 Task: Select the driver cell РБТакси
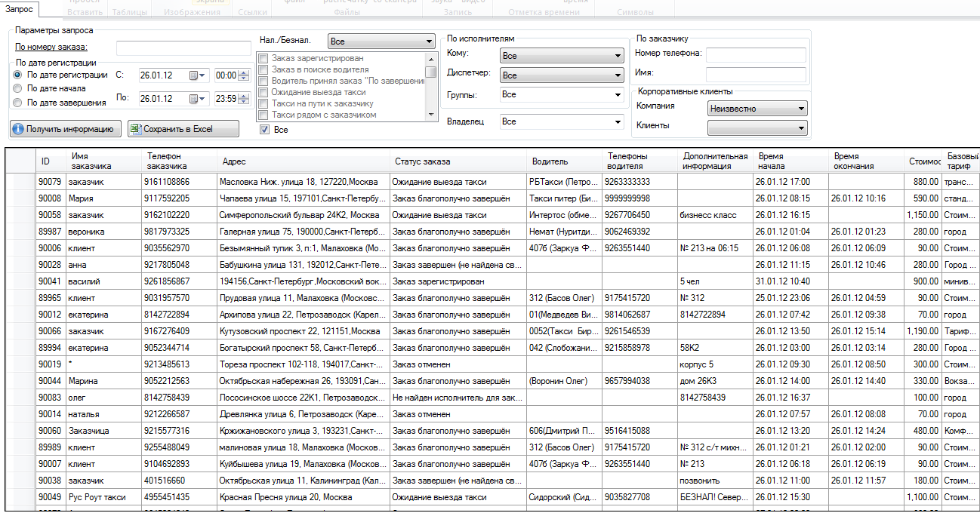564,182
